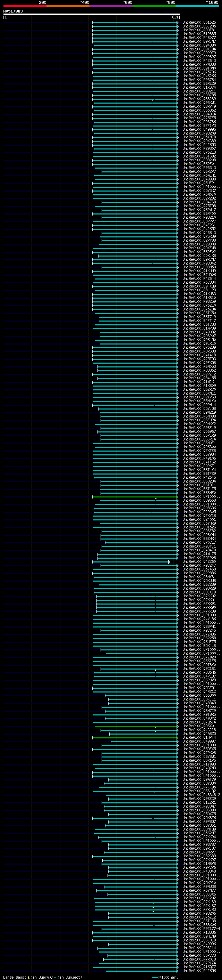The height and width of the screenshot is (980, 222).
Task: Click the green alignment bar for UniRef100_Q96X01
Action: click(137, 726)
